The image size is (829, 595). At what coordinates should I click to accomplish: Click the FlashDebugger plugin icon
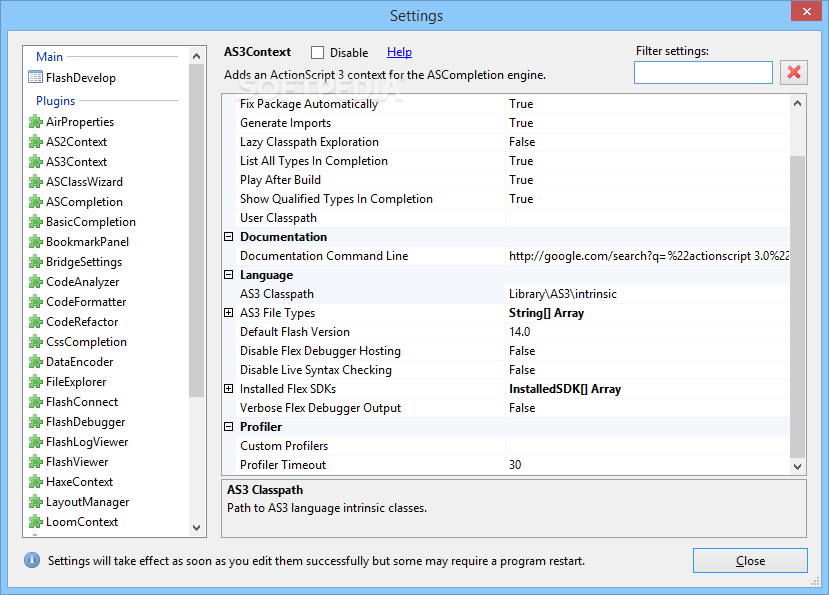[x=35, y=422]
